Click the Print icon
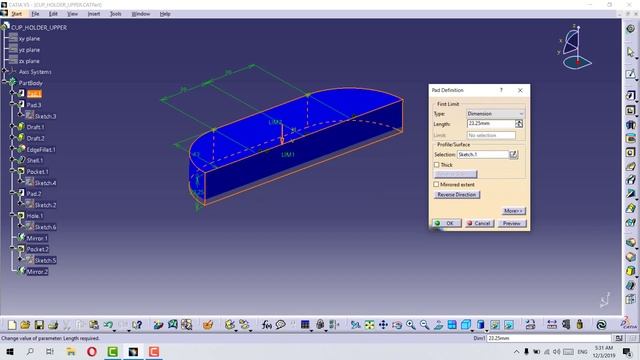Screen dimensions: 640x360 coord(53,325)
